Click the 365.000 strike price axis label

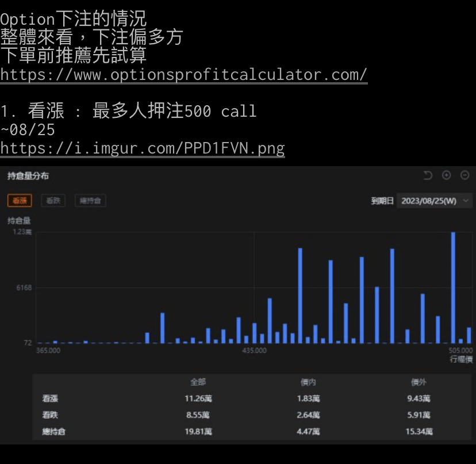coord(48,350)
